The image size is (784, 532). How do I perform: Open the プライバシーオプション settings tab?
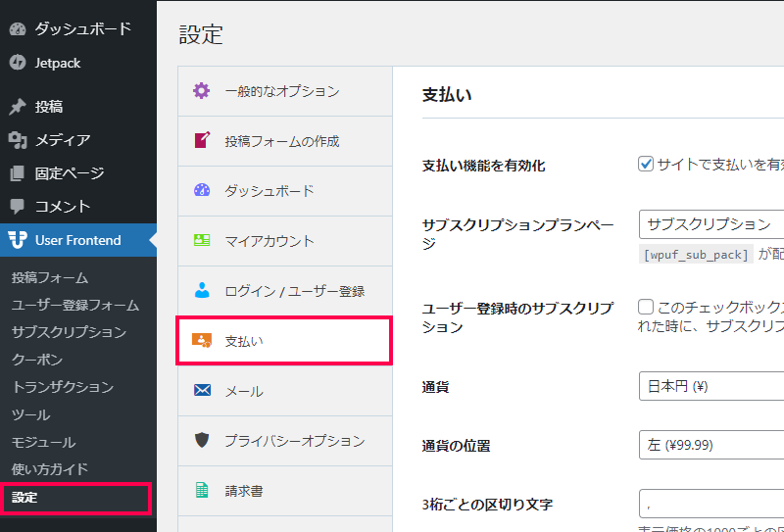tap(285, 441)
